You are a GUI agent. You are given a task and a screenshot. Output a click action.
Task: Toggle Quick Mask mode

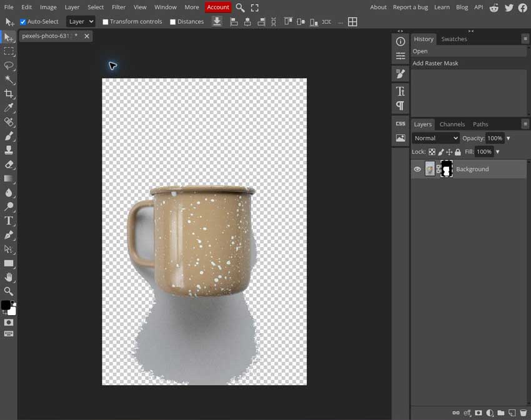tap(9, 322)
